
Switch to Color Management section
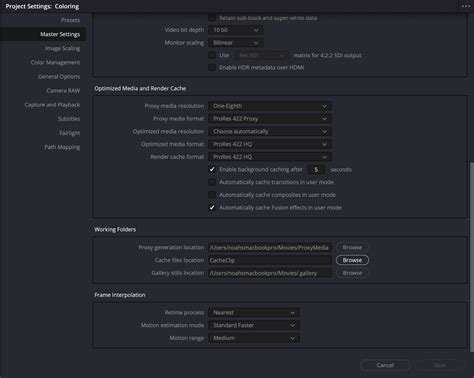55,62
